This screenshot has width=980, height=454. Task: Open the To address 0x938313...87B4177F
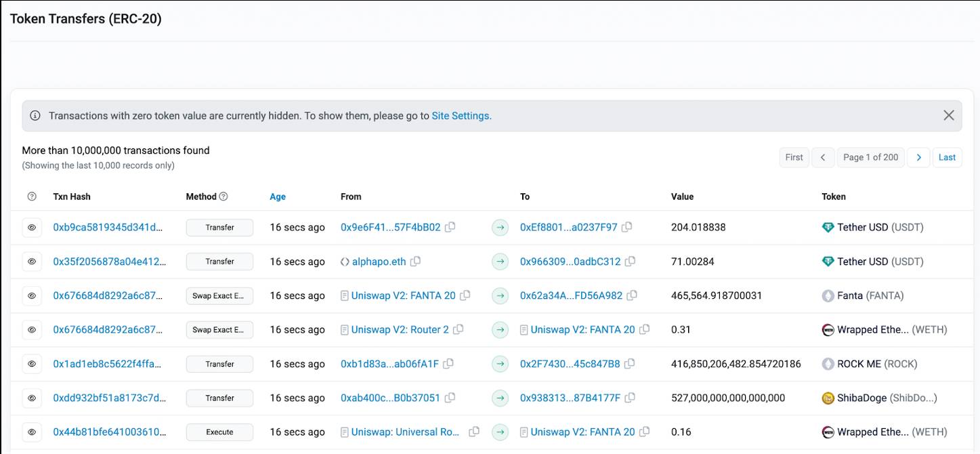570,398
